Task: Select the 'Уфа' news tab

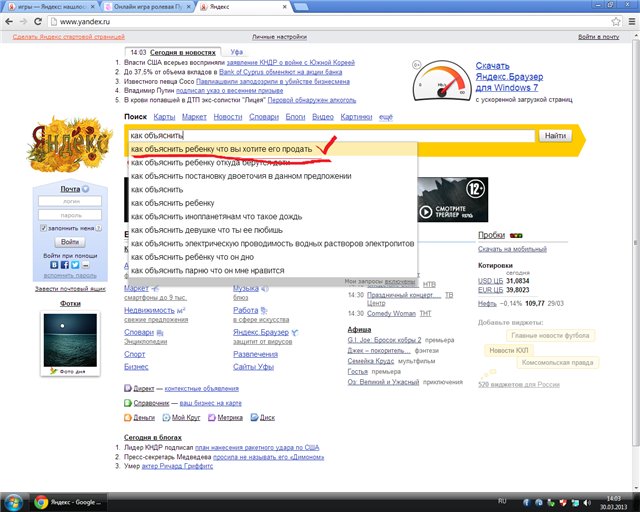Action: pos(236,52)
